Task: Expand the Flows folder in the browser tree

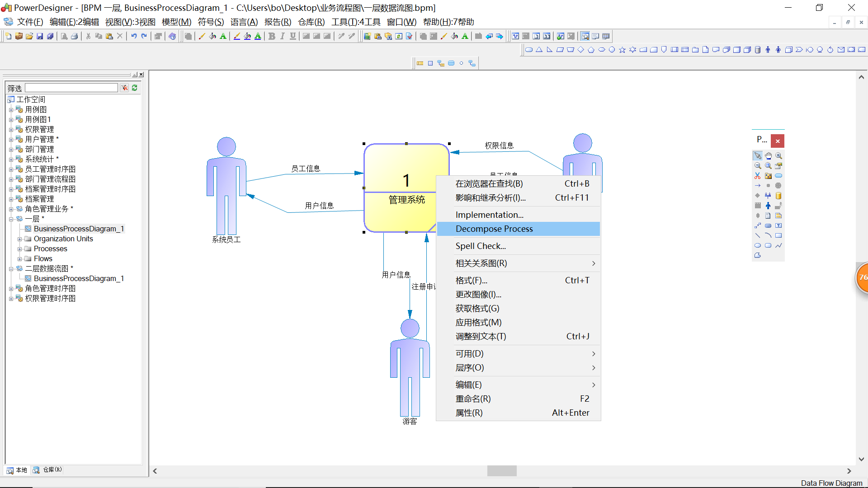Action: pyautogui.click(x=19, y=258)
